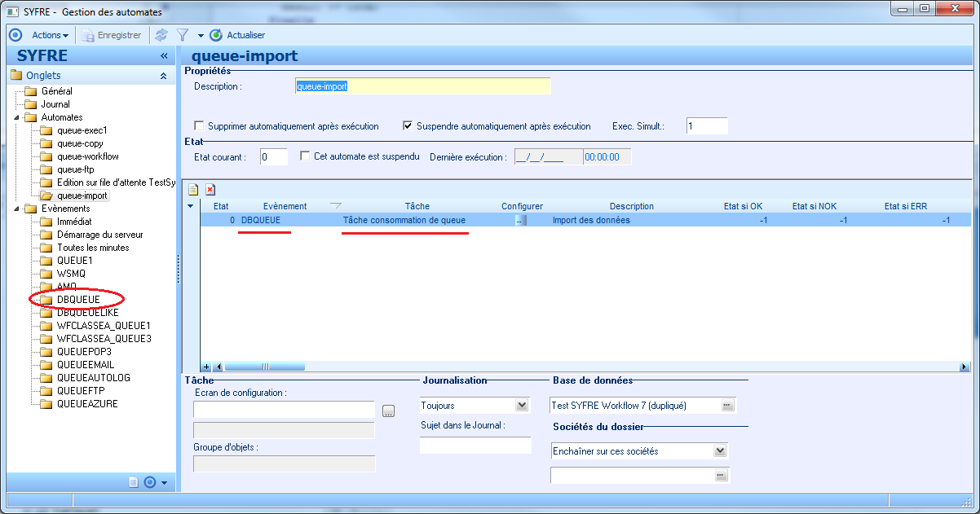Click the Dernière exécution date field
Viewport: 980px width, 514px height.
coord(548,156)
